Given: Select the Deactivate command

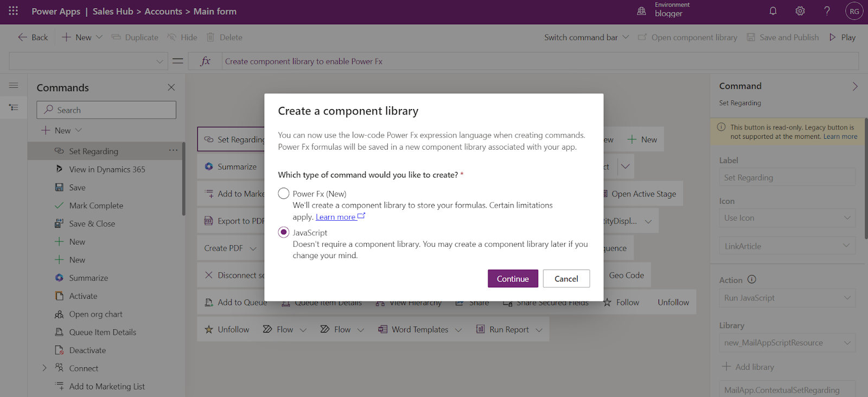Looking at the screenshot, I should (x=87, y=350).
